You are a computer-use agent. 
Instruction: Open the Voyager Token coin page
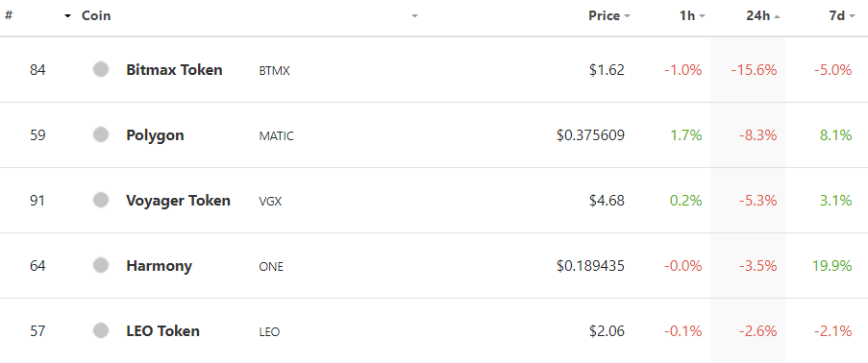(178, 201)
